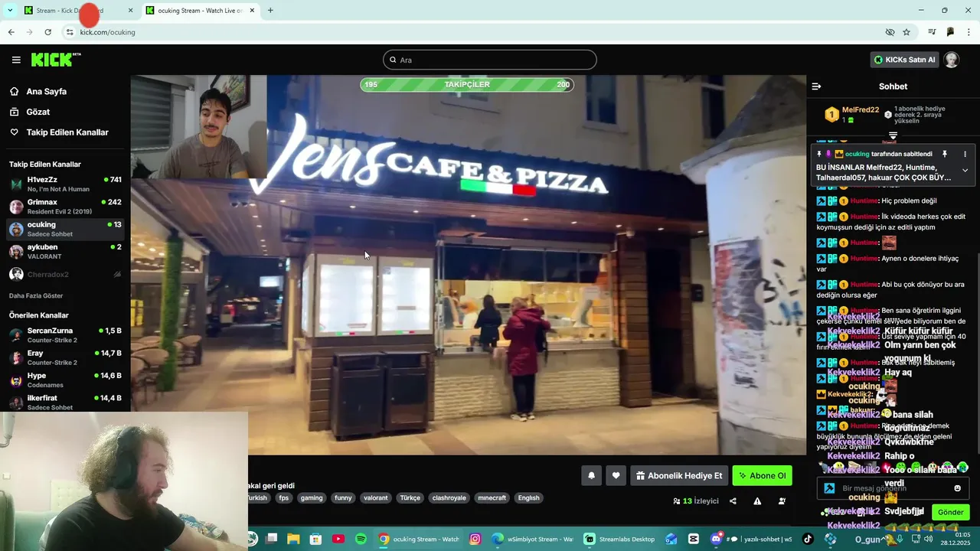
Task: Open Gözat browse page
Action: [x=38, y=112]
